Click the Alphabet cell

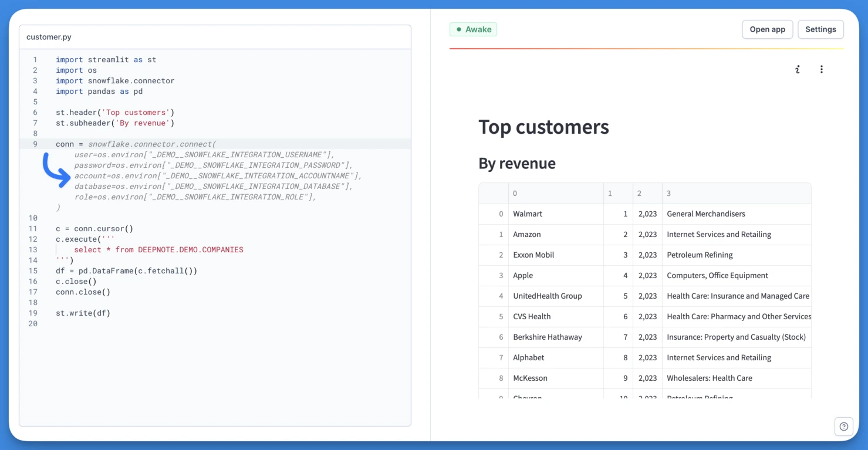[556, 357]
